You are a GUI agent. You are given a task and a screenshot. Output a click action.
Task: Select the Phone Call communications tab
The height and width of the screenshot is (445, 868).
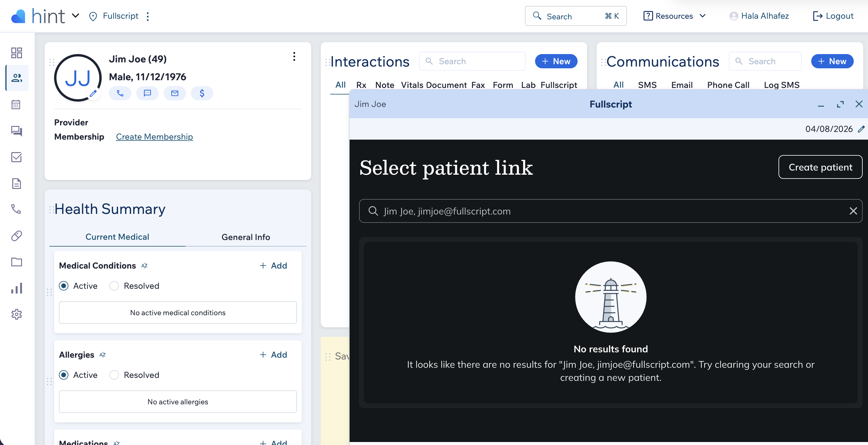728,85
